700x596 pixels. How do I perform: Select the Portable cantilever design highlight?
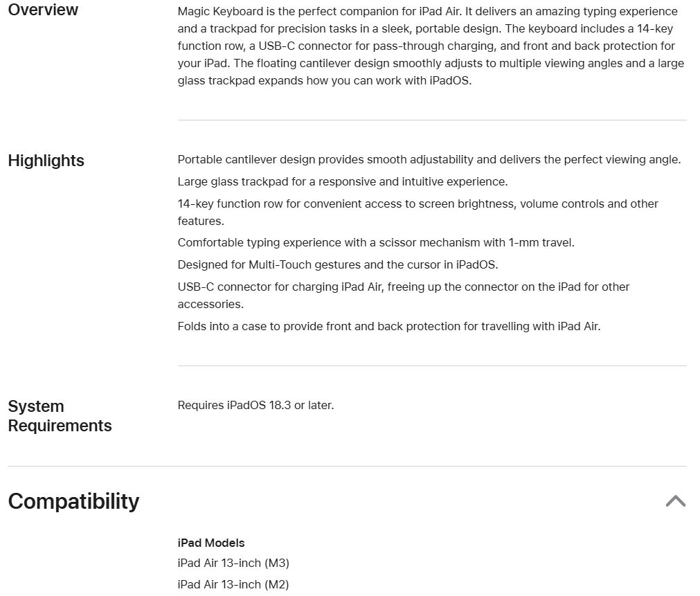point(429,160)
